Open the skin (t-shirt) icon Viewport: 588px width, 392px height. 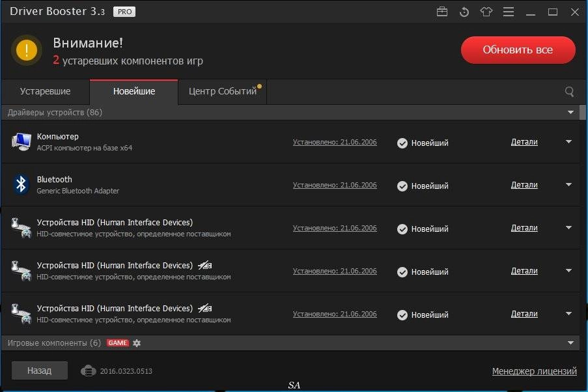486,12
